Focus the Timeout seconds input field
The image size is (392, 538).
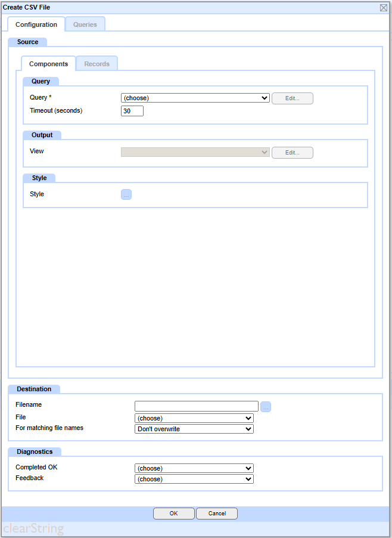[132, 111]
